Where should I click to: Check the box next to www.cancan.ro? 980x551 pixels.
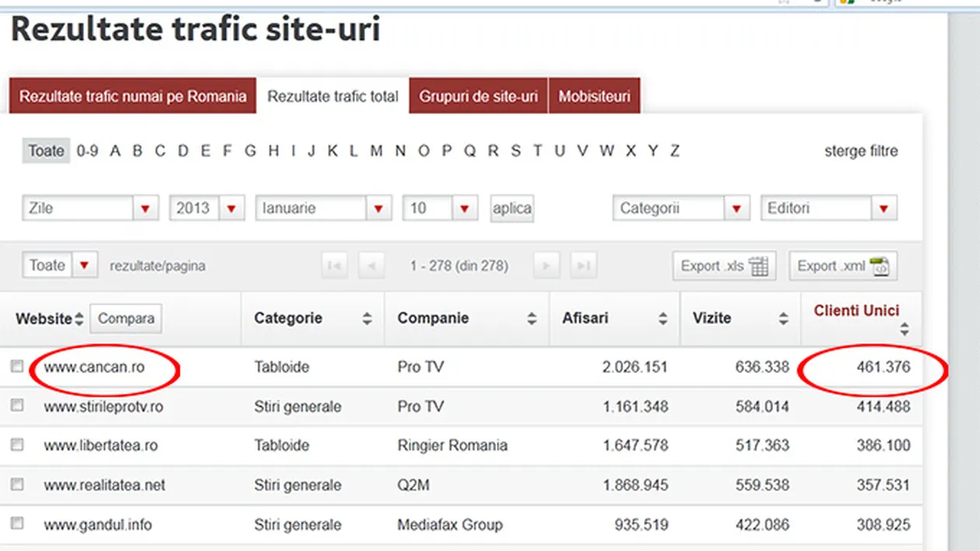(17, 367)
